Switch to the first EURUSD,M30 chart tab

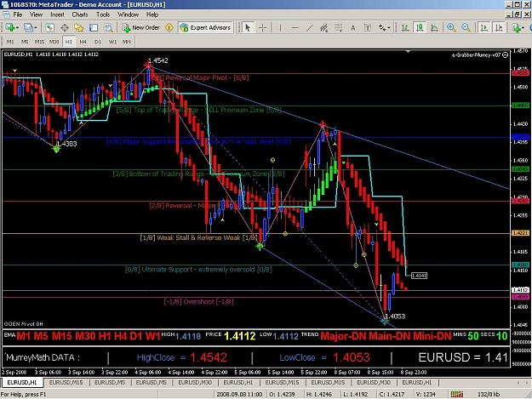(195, 382)
